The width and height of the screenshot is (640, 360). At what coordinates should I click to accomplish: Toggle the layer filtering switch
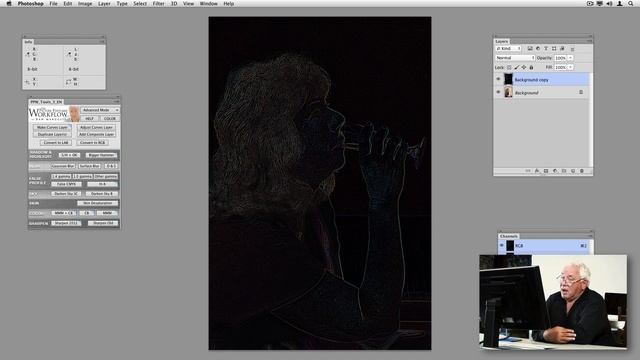pyautogui.click(x=572, y=49)
